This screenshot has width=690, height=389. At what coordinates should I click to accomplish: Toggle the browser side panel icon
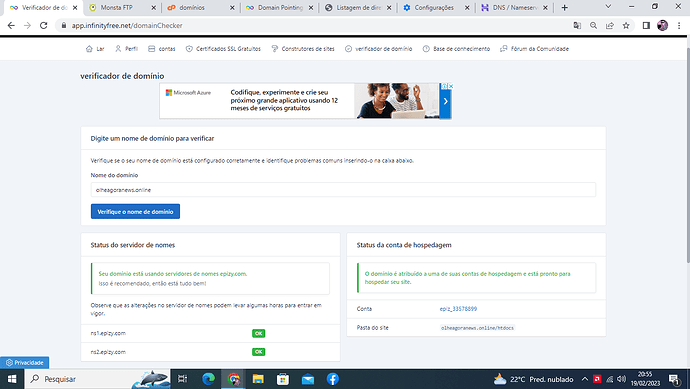646,26
